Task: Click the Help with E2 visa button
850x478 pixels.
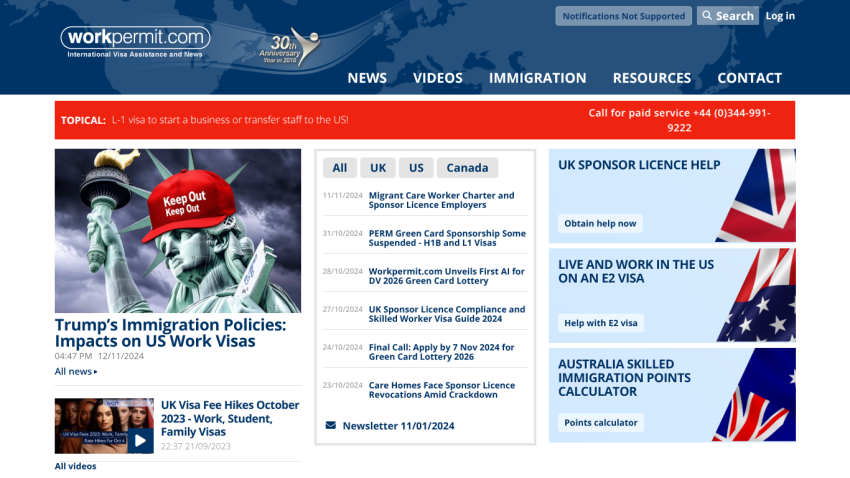Action: (x=601, y=323)
